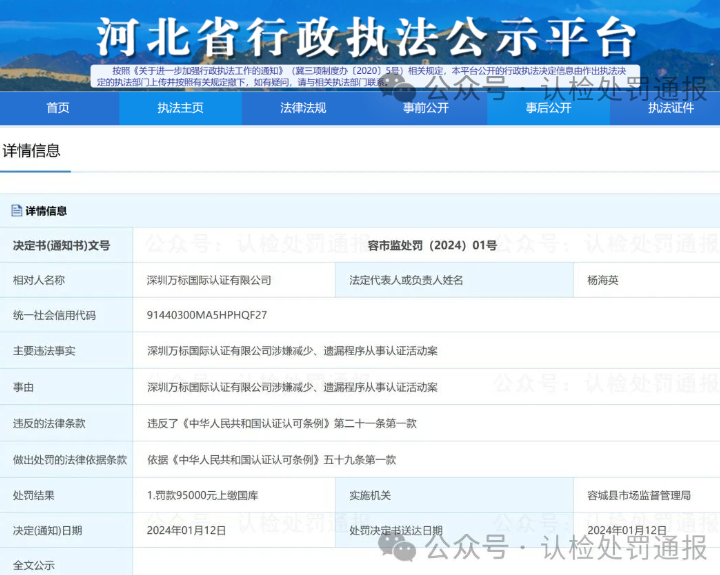
Task: Click the 全文公示 label
Action: (x=34, y=565)
